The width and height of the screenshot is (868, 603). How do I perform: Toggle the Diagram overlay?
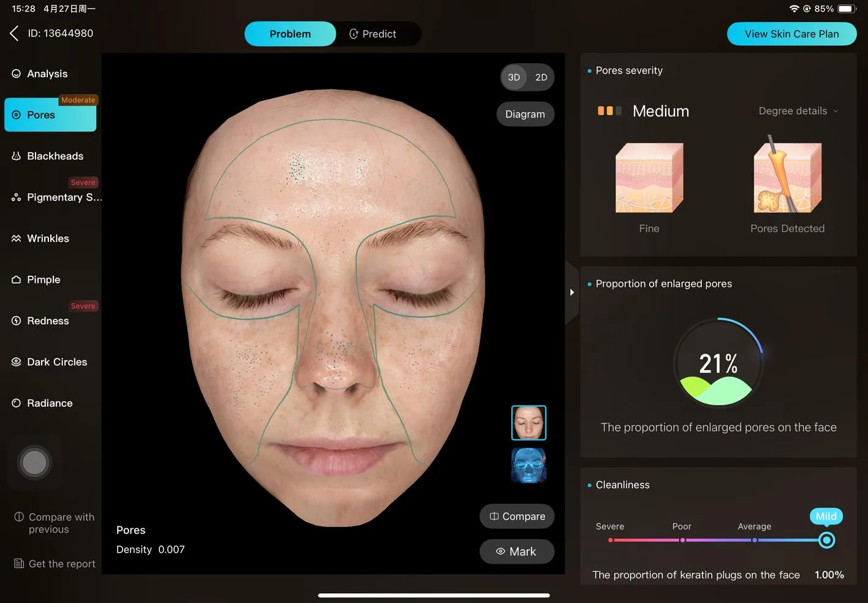[525, 114]
